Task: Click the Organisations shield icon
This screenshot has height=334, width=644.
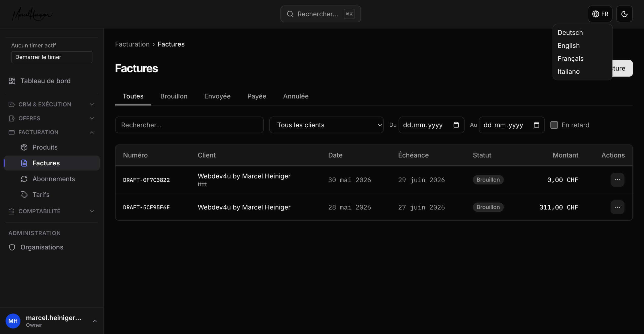Action: point(12,247)
